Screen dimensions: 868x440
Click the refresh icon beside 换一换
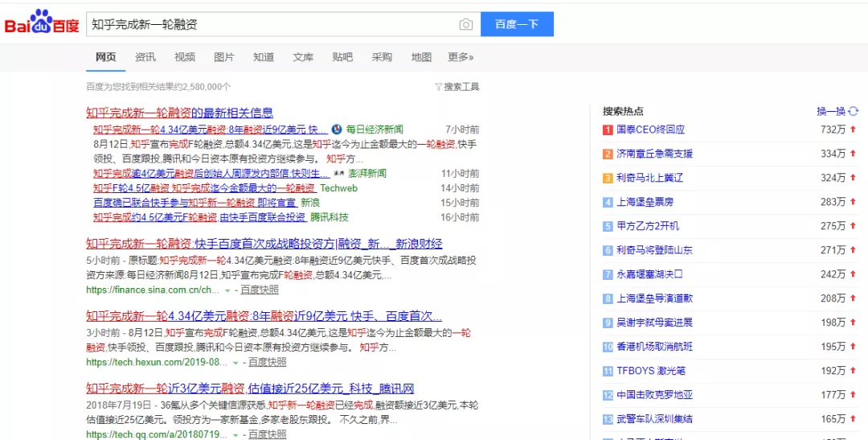(854, 111)
